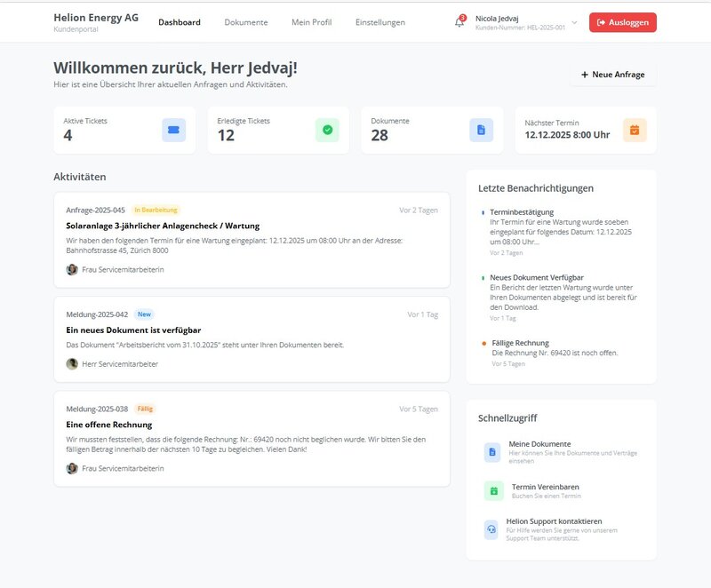The image size is (711, 588).
Task: Click the green Erledigte Tickets checkmark icon
Action: [327, 131]
